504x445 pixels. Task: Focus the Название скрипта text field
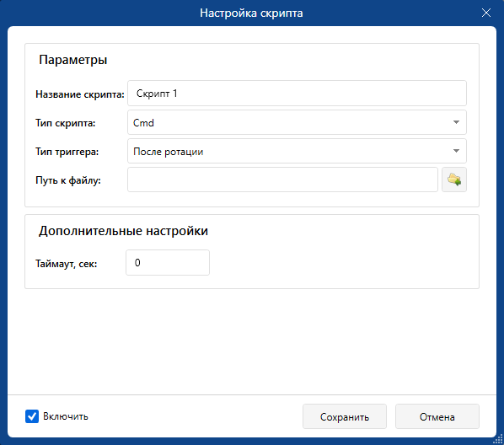click(297, 94)
